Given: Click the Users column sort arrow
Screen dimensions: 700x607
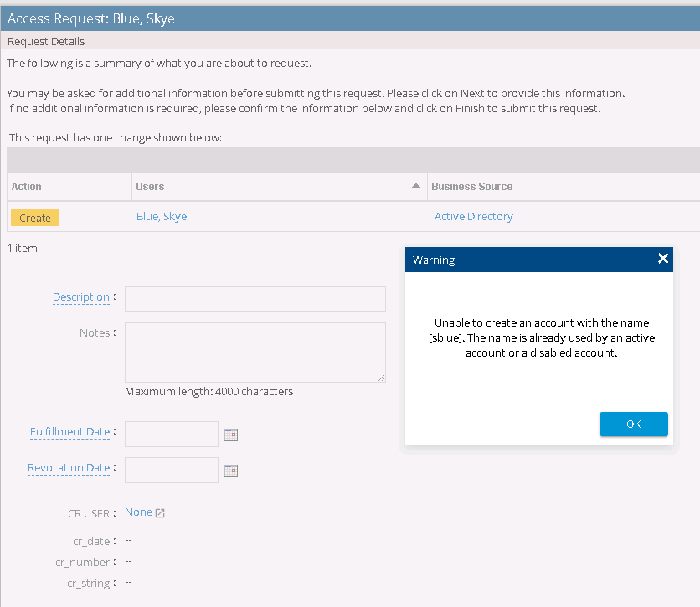Looking at the screenshot, I should (416, 186).
